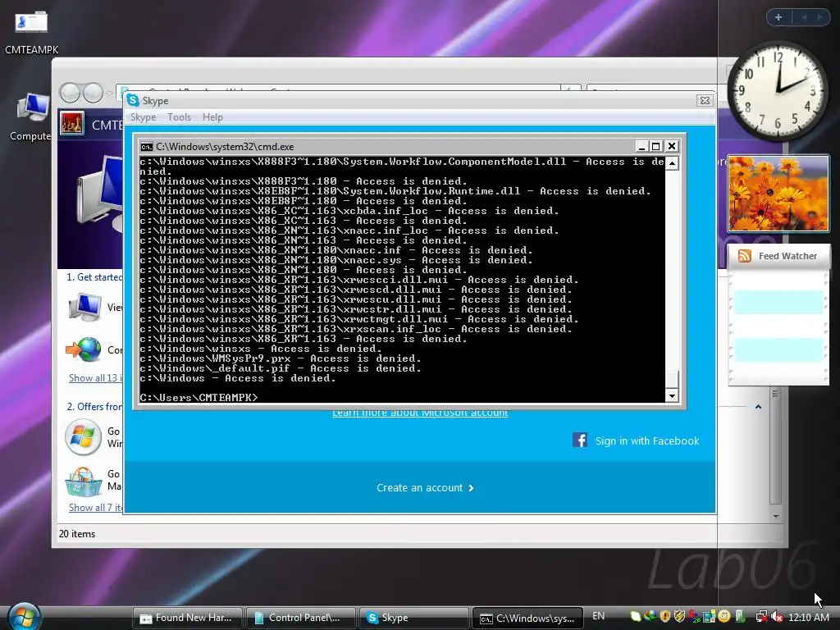Switch to the Control Panel taskbar button
Viewport: 840px width, 630px height.
coord(300,618)
